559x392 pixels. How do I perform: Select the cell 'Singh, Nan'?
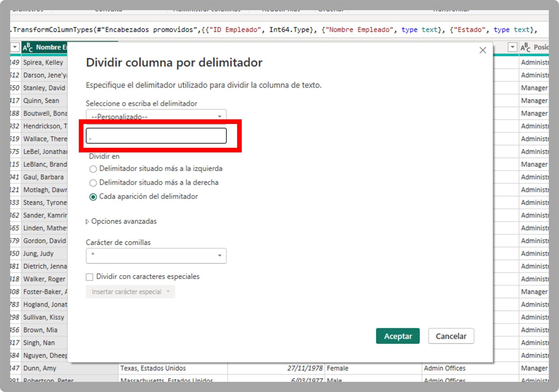[44, 343]
